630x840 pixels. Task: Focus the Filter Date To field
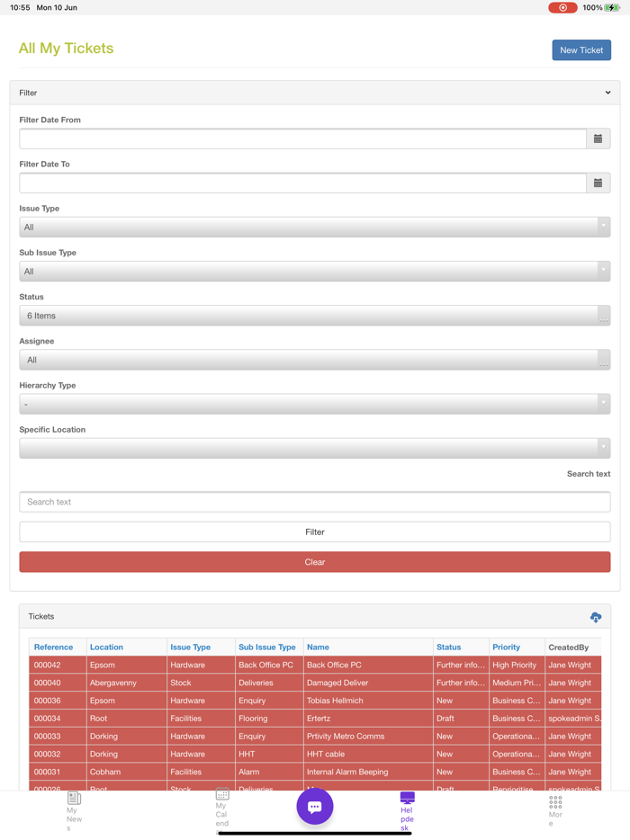coord(303,183)
